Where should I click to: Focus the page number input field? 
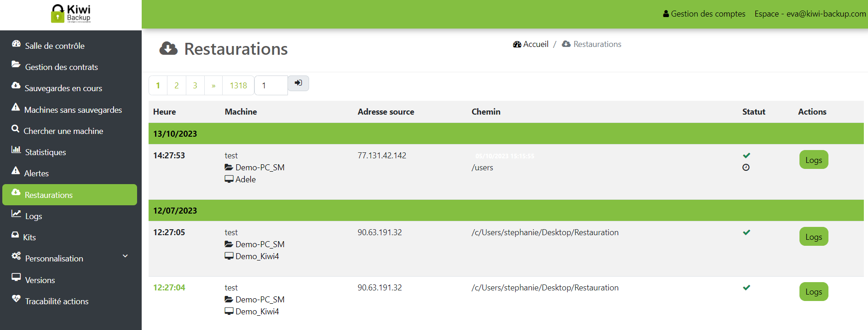click(x=271, y=85)
